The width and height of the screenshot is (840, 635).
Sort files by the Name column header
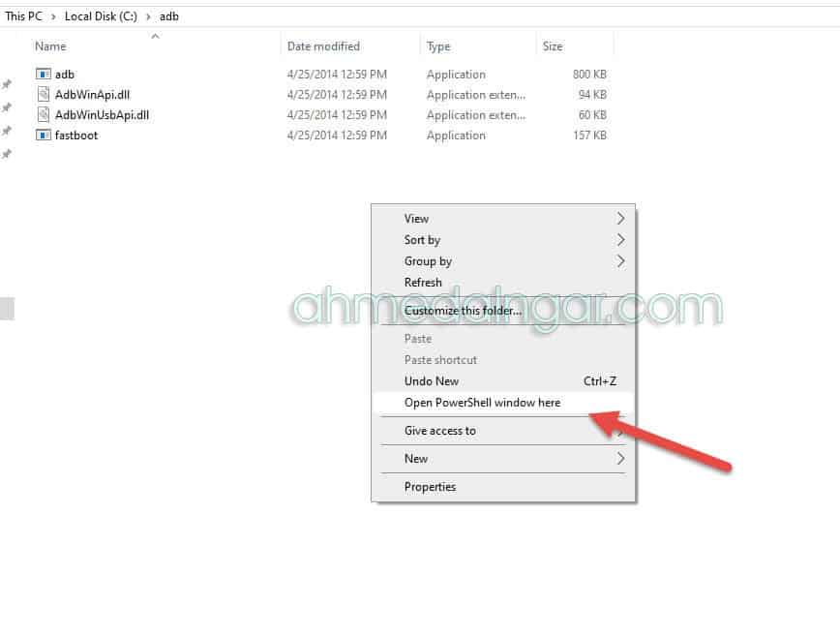50,46
